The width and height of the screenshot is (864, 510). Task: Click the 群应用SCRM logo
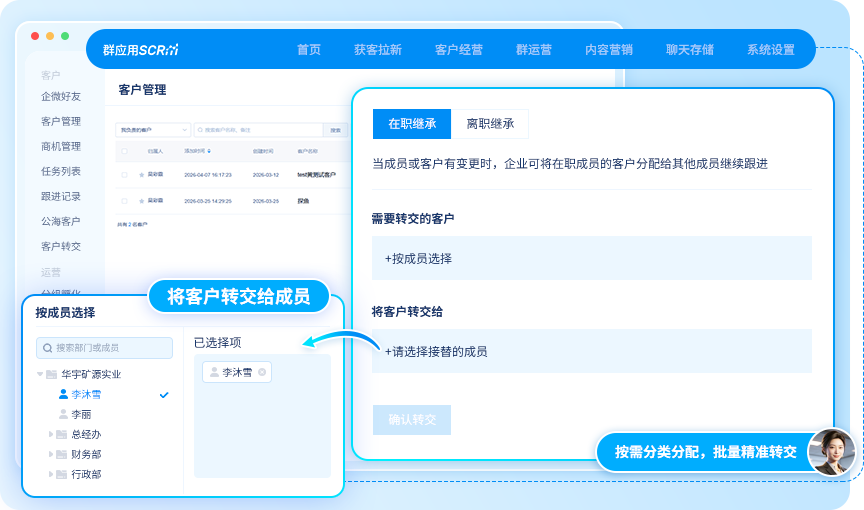tap(141, 50)
